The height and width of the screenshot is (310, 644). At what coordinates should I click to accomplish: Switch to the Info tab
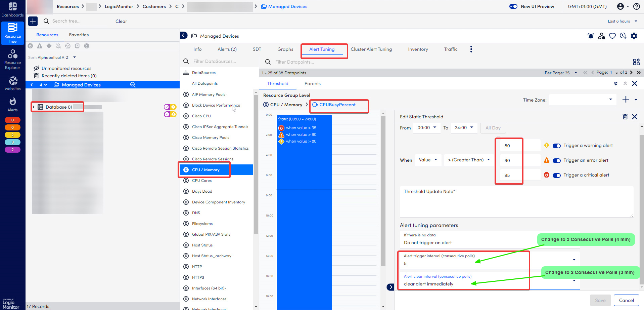click(x=197, y=49)
